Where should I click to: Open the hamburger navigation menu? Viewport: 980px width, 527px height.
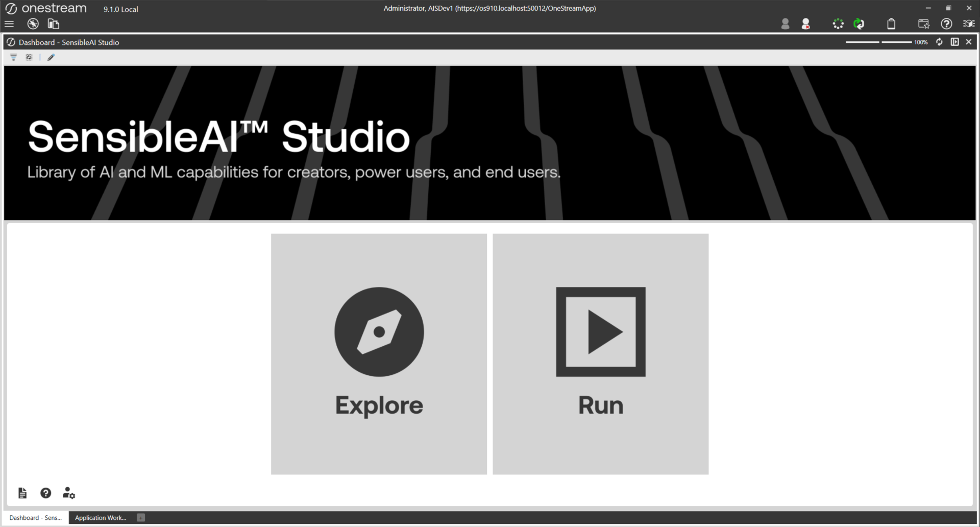[x=9, y=24]
